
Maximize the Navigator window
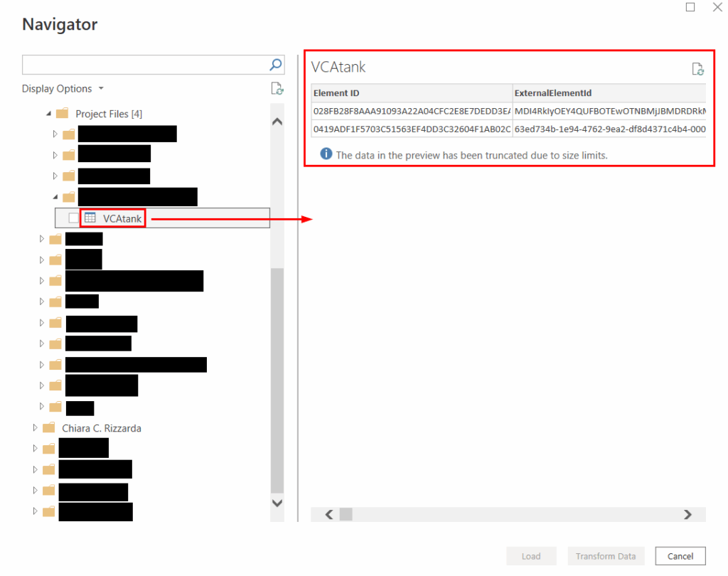pos(690,7)
